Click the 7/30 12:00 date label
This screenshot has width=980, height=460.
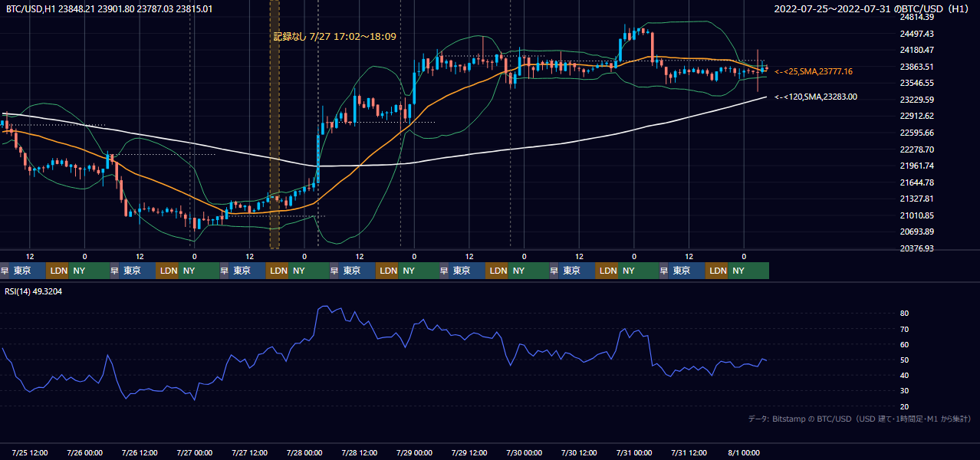pos(580,452)
